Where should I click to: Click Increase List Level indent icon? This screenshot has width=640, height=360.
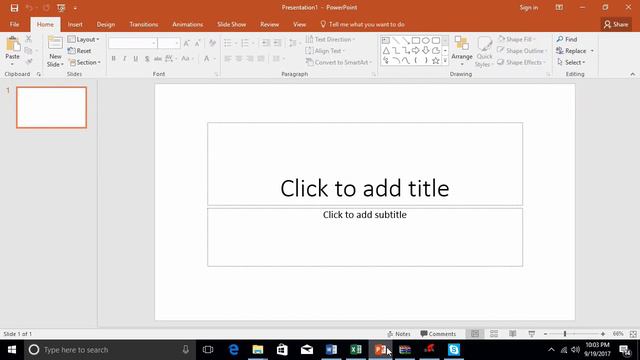(x=278, y=43)
